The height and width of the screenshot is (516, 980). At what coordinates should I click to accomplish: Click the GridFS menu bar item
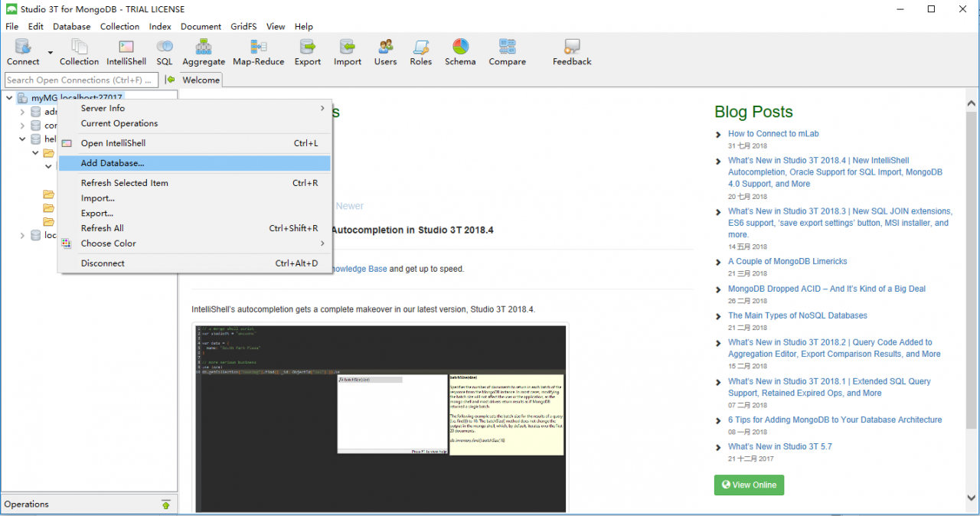(243, 26)
